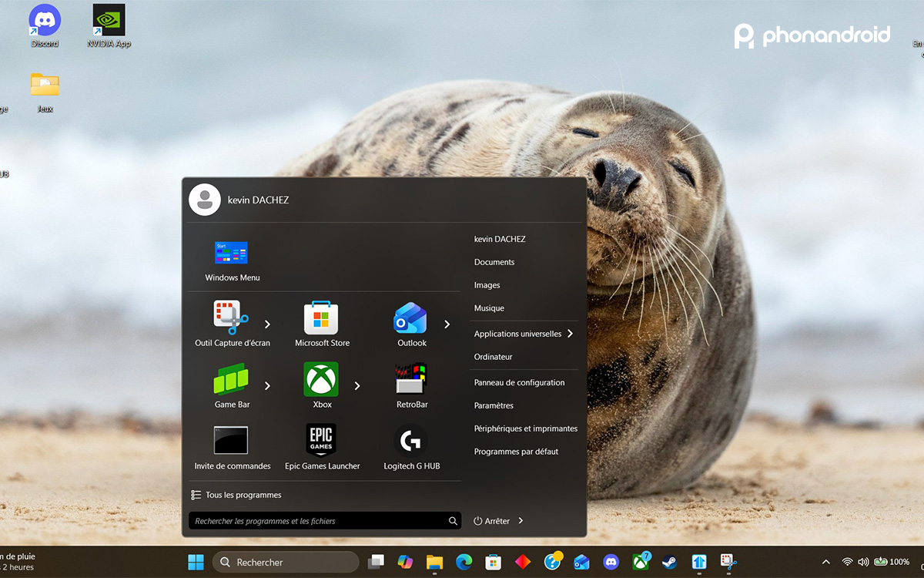Open the Get Help taskbar icon
Image resolution: width=924 pixels, height=578 pixels.
point(553,561)
